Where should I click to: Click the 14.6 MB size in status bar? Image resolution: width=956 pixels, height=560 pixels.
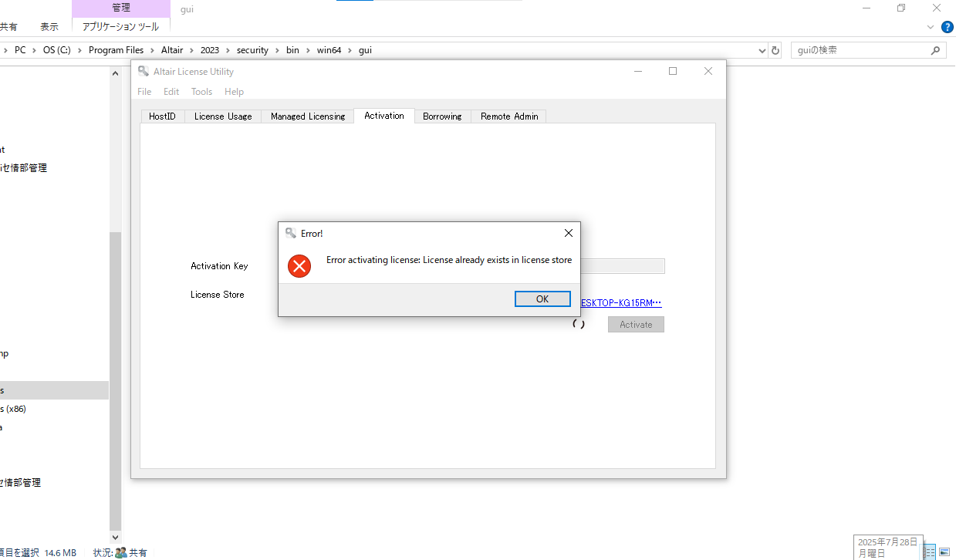click(60, 553)
